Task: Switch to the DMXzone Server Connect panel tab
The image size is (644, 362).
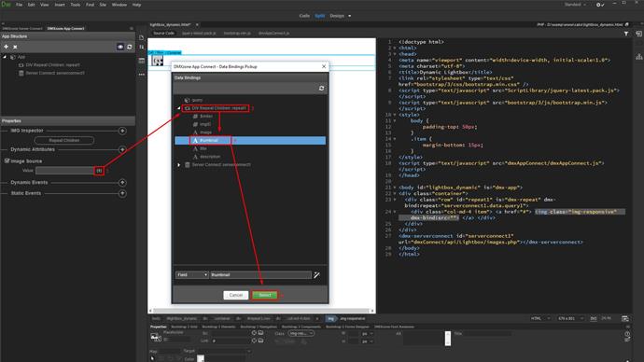Action: 22,29
